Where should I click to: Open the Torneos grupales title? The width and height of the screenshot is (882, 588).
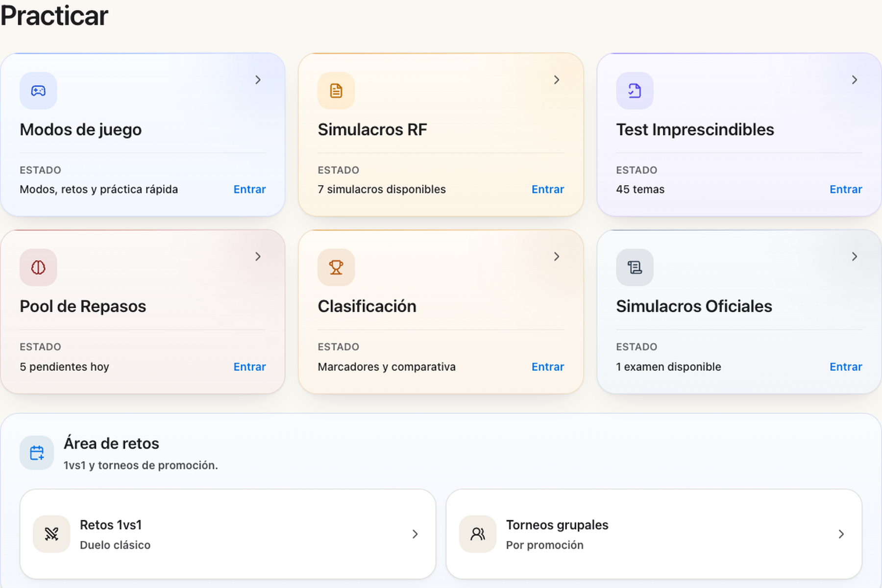pos(557,525)
